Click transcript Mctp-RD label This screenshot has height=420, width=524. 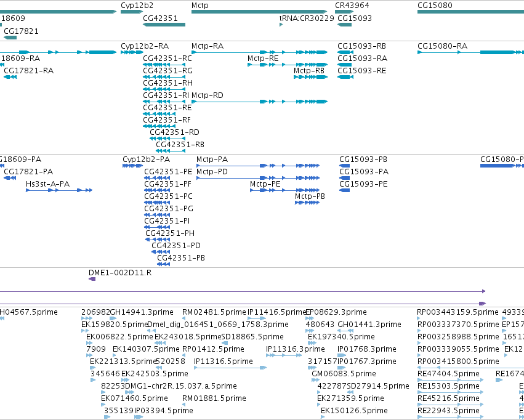[207, 95]
